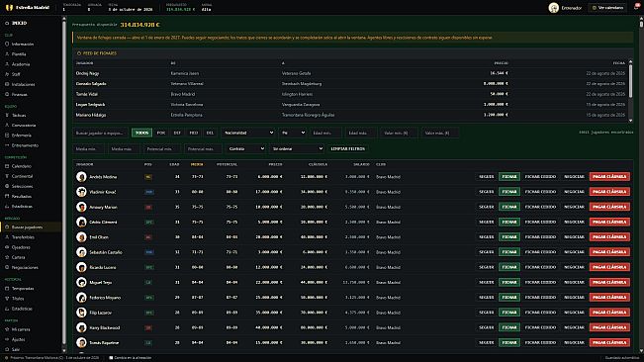Image resolution: width=644 pixels, height=362 pixels.
Task: Click FICHAR CEDIDO for Sebastián Castaño
Action: point(540,252)
